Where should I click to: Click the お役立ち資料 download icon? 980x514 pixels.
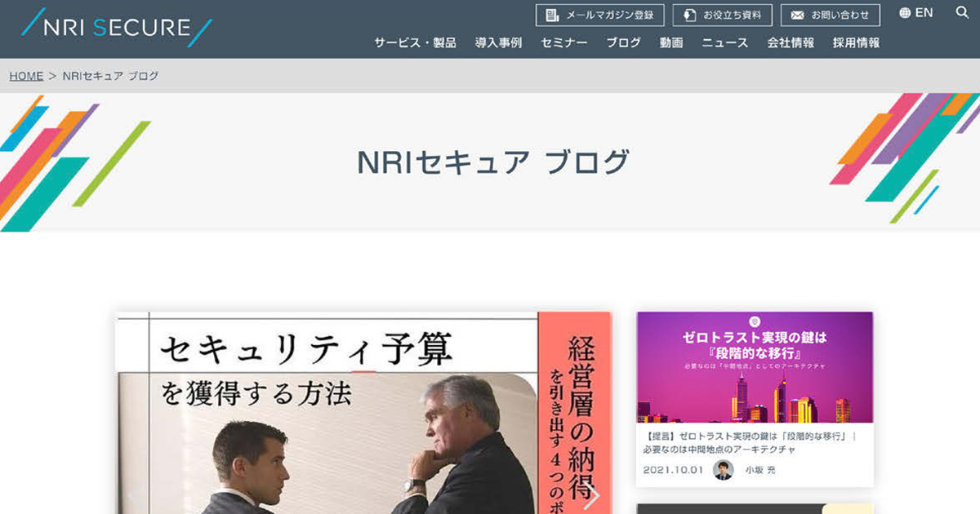[690, 16]
